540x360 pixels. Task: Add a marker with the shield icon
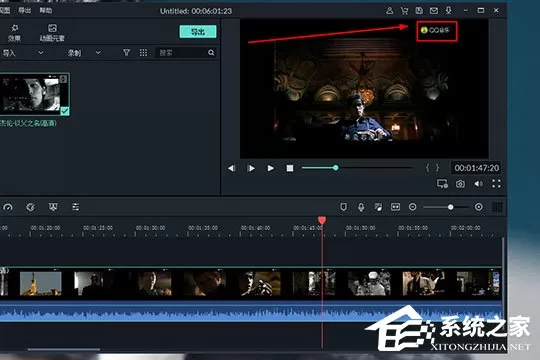click(343, 207)
